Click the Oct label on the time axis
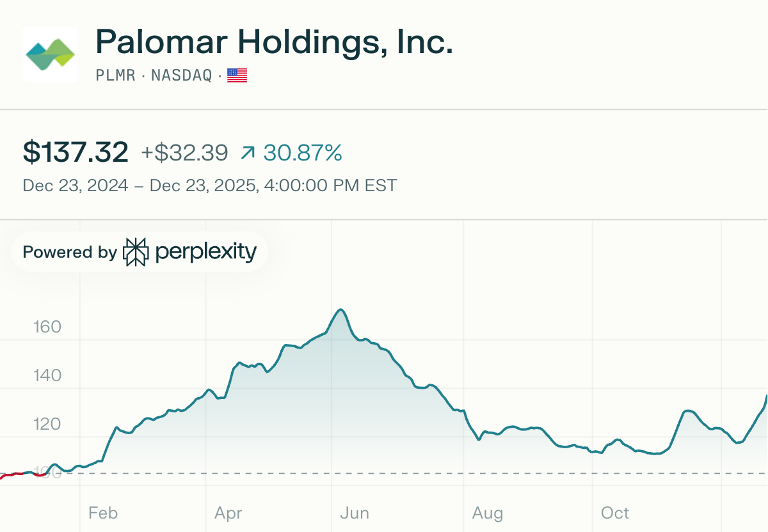The width and height of the screenshot is (768, 532). click(615, 513)
